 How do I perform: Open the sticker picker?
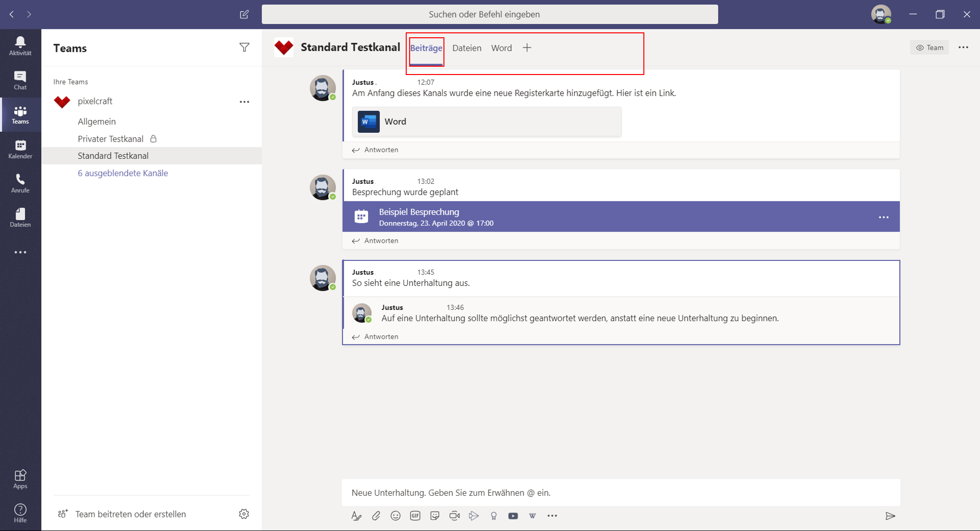pyautogui.click(x=435, y=516)
